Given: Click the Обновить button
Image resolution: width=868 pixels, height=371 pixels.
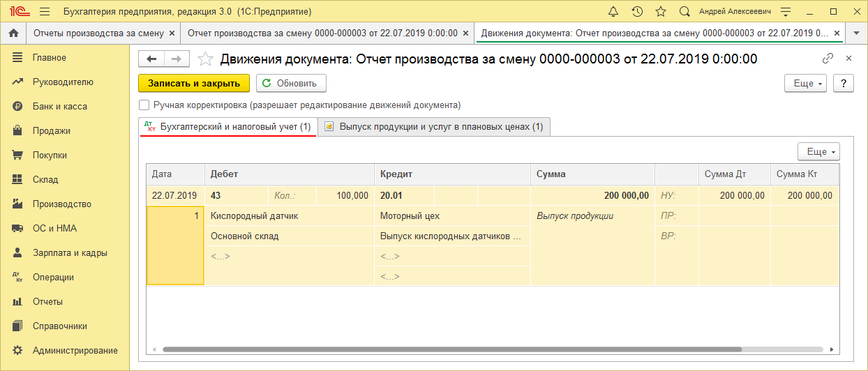Looking at the screenshot, I should pyautogui.click(x=291, y=83).
